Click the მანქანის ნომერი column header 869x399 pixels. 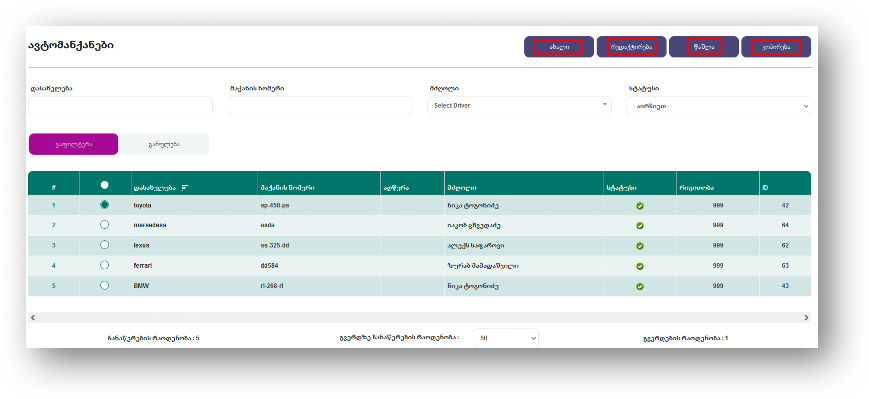[x=319, y=183]
